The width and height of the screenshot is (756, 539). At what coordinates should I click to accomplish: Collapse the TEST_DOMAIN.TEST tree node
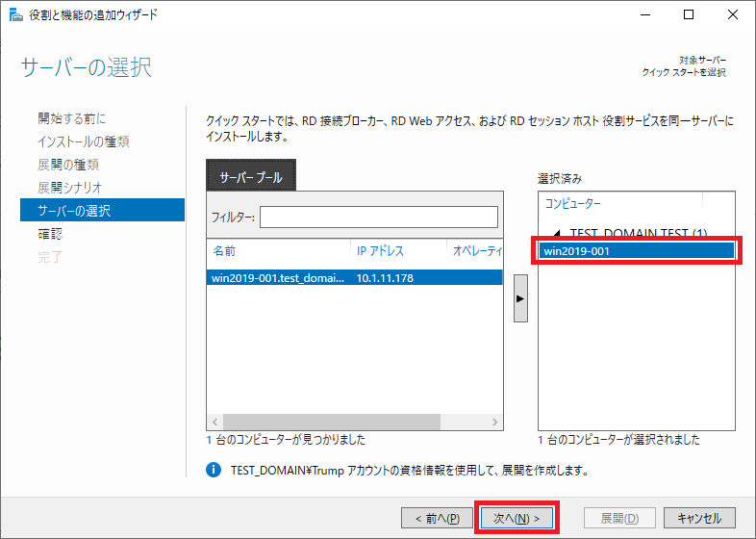coord(556,234)
